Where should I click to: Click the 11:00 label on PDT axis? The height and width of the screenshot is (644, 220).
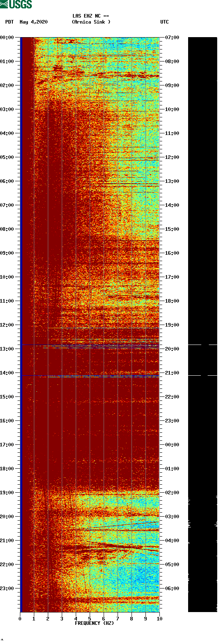tap(7, 301)
